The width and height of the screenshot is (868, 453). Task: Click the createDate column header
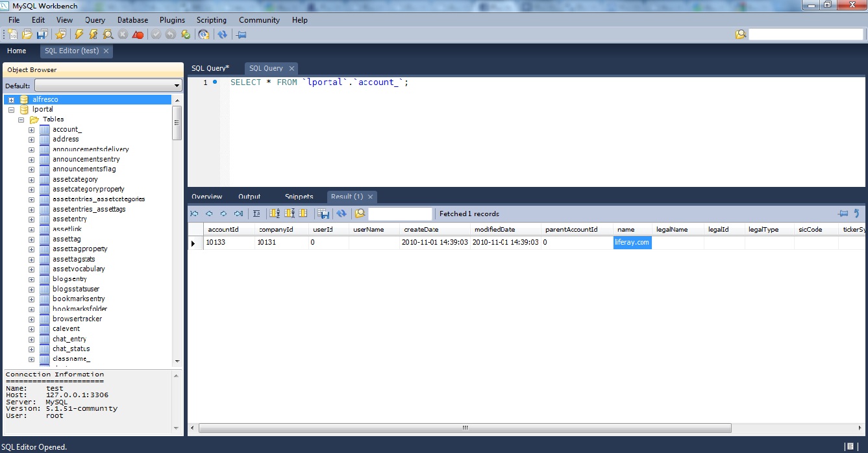pyautogui.click(x=434, y=230)
